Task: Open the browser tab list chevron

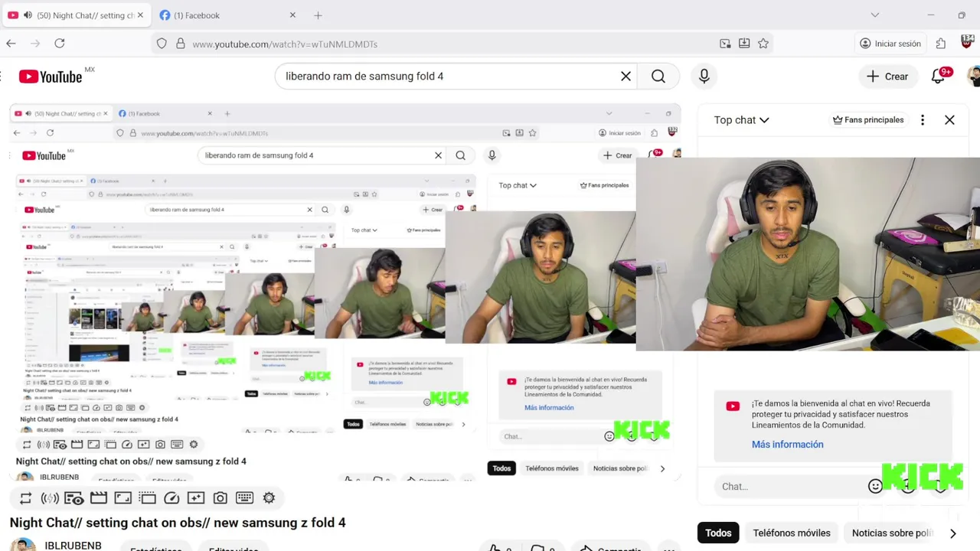Action: [875, 15]
